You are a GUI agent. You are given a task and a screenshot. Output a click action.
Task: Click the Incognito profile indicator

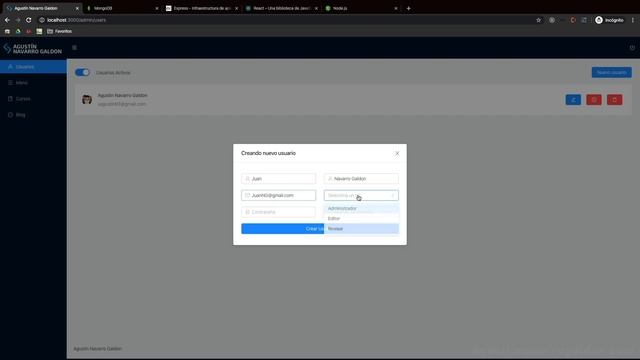(x=609, y=20)
